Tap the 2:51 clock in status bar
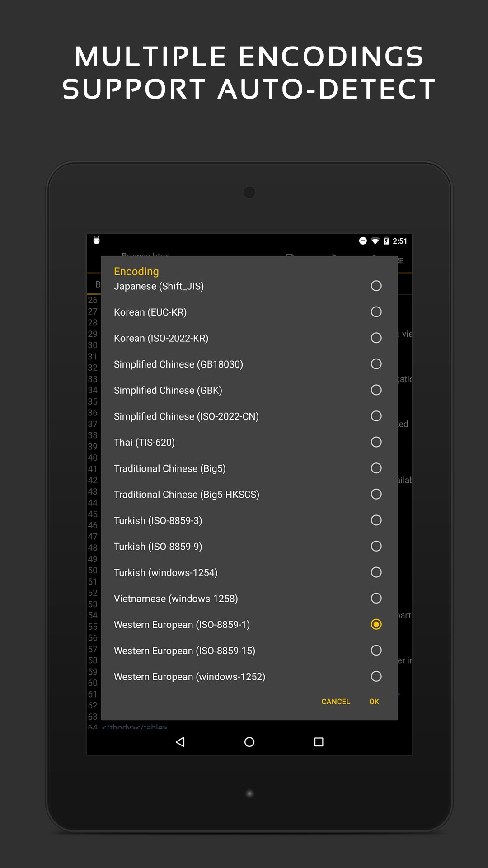This screenshot has height=868, width=488. [400, 241]
